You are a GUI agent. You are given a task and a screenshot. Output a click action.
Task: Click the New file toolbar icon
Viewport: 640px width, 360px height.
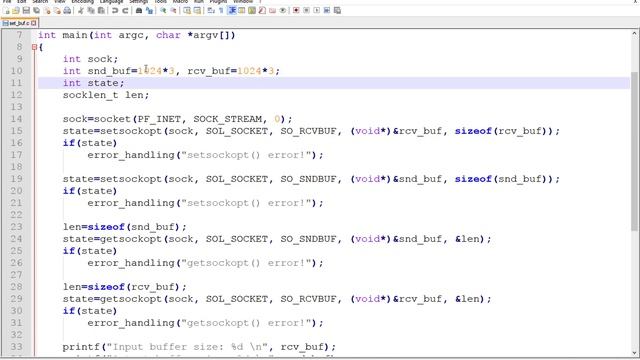pos(7,10)
